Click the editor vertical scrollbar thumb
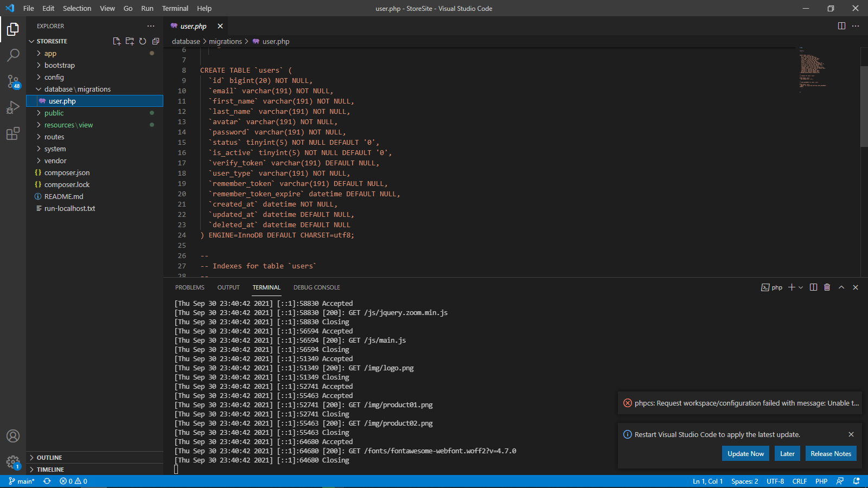The height and width of the screenshot is (488, 868). 864,106
